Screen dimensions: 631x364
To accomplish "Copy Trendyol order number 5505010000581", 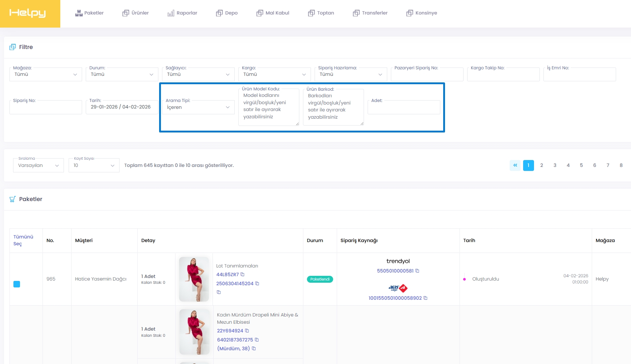I will pyautogui.click(x=417, y=271).
